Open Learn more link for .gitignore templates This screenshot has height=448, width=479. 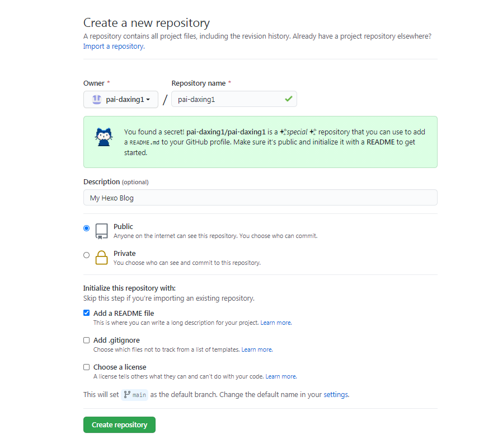point(257,349)
